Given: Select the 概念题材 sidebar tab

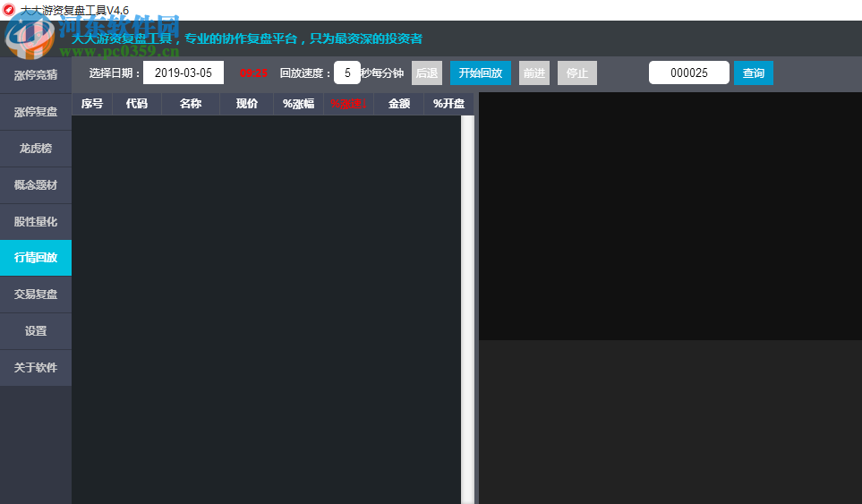Looking at the screenshot, I should click(36, 185).
